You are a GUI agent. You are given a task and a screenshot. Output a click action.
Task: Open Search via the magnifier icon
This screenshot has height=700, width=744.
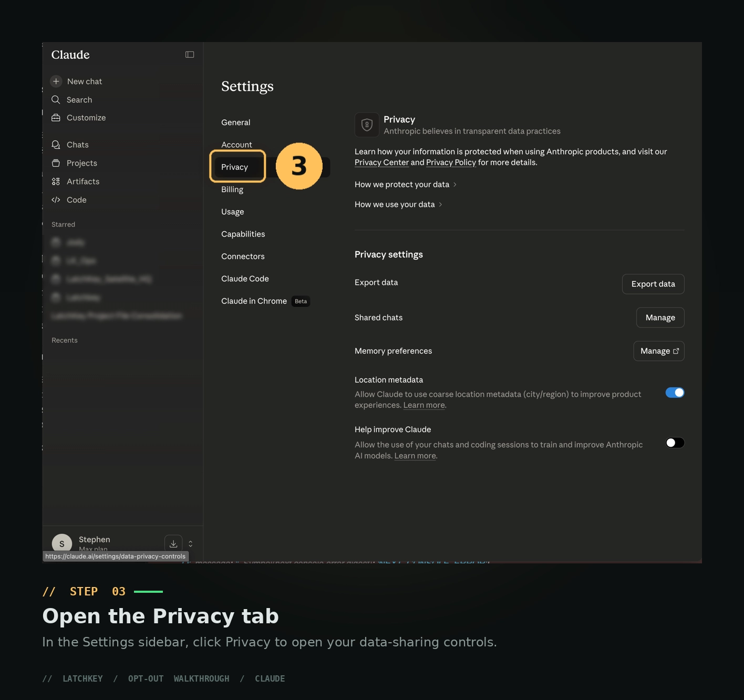click(x=56, y=100)
